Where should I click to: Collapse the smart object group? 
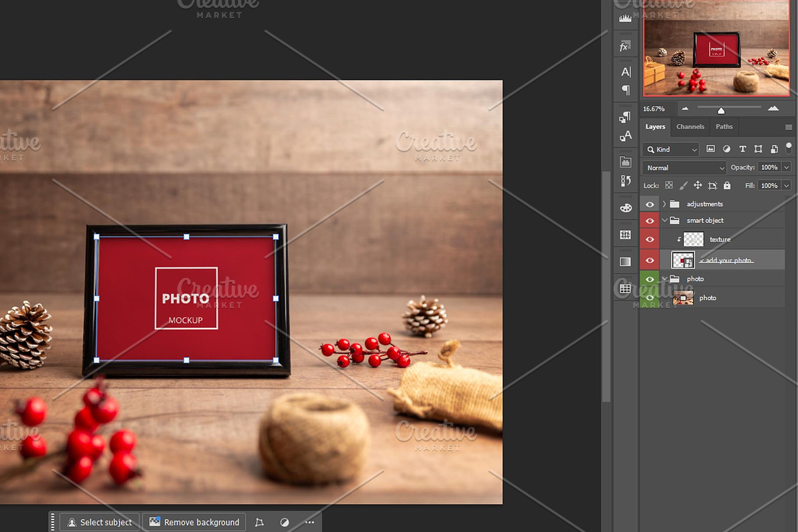coord(664,220)
